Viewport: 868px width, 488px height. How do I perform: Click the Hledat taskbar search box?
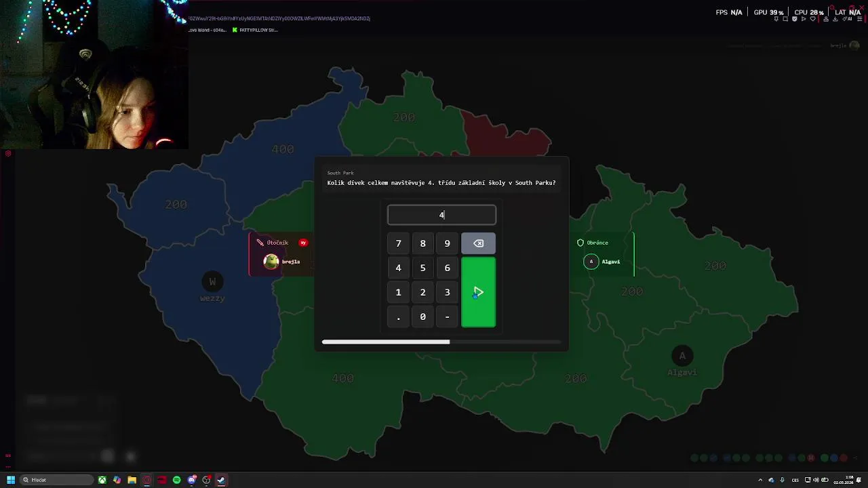56,480
